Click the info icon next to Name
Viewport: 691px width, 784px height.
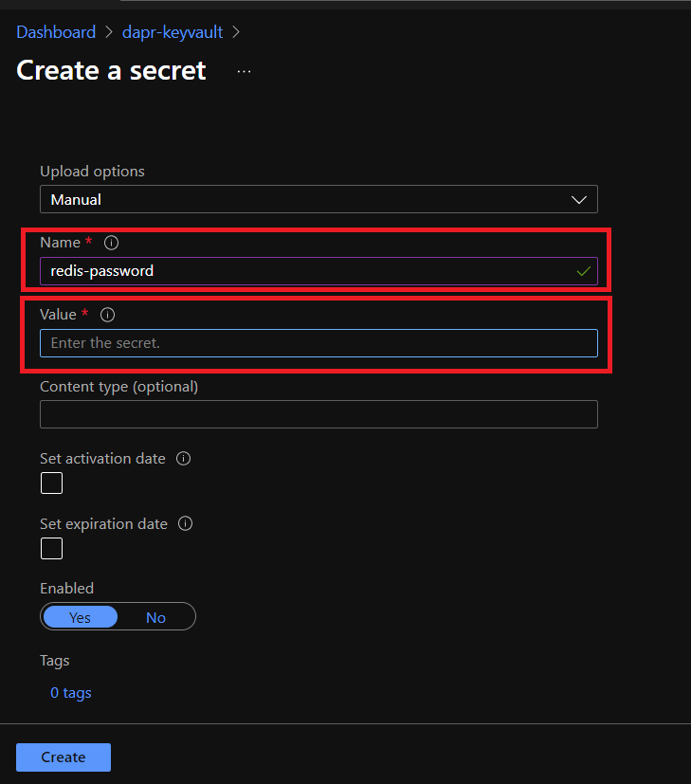(111, 243)
